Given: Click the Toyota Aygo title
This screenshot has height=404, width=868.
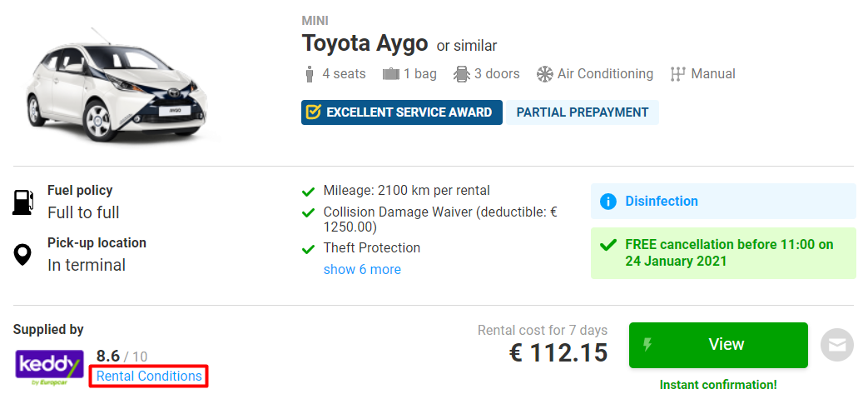Looking at the screenshot, I should point(365,43).
